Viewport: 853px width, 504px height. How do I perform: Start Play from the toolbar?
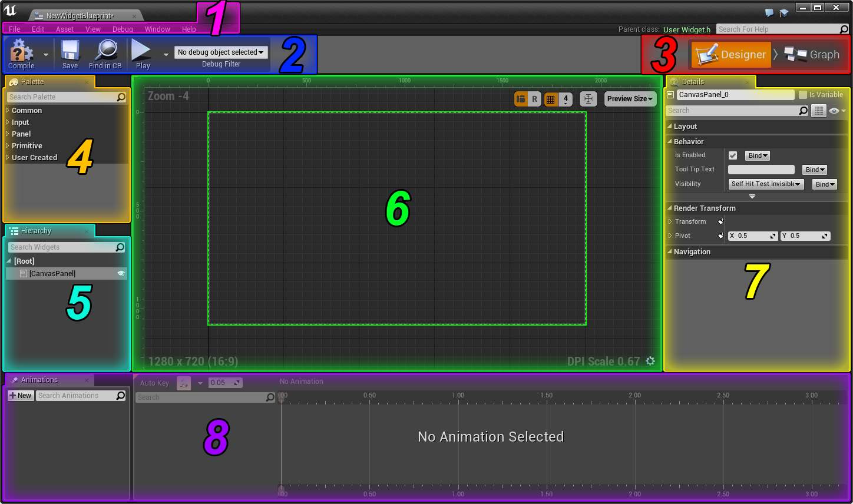pos(141,50)
